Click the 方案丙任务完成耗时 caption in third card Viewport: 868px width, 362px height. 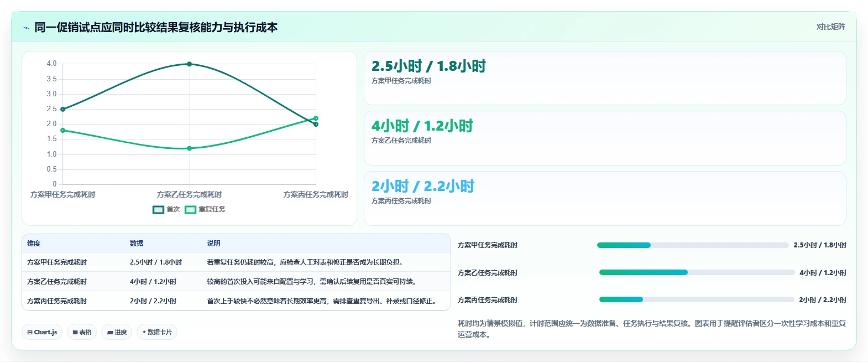click(x=401, y=201)
